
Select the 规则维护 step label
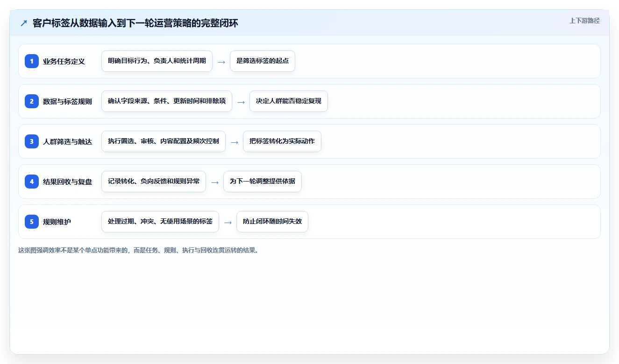tap(57, 222)
